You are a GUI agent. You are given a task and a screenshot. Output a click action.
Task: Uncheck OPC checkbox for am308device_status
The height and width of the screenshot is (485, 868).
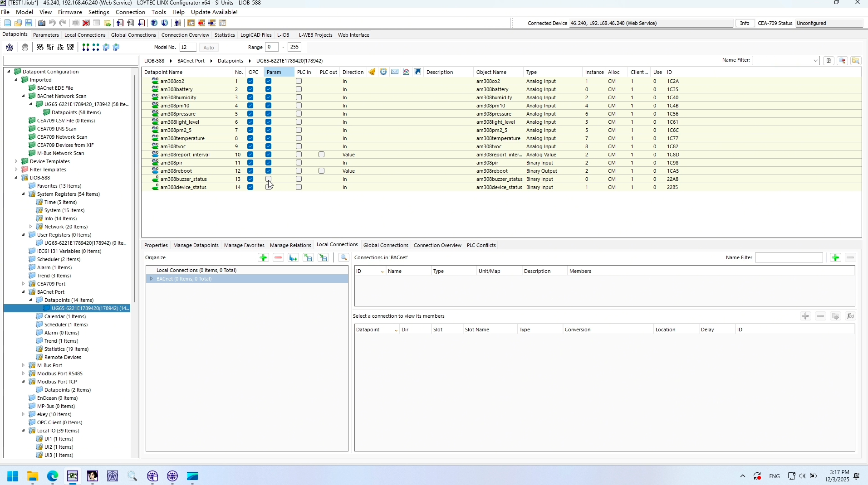250,187
